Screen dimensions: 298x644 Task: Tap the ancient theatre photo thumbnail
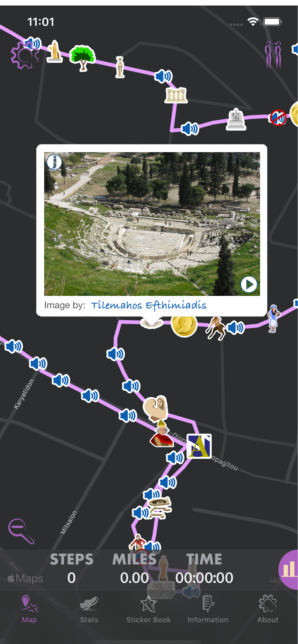point(152,224)
